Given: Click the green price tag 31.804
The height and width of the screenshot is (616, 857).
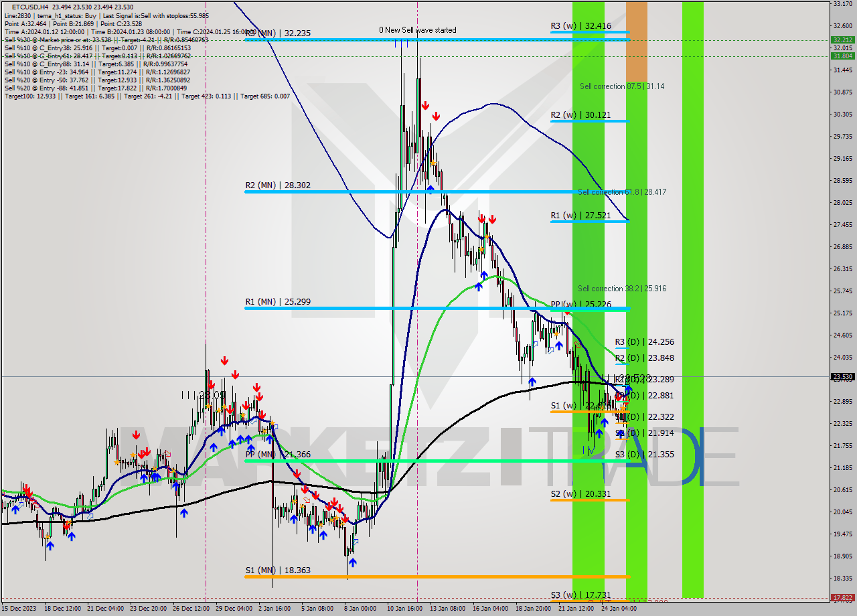Looking at the screenshot, I should pyautogui.click(x=842, y=56).
